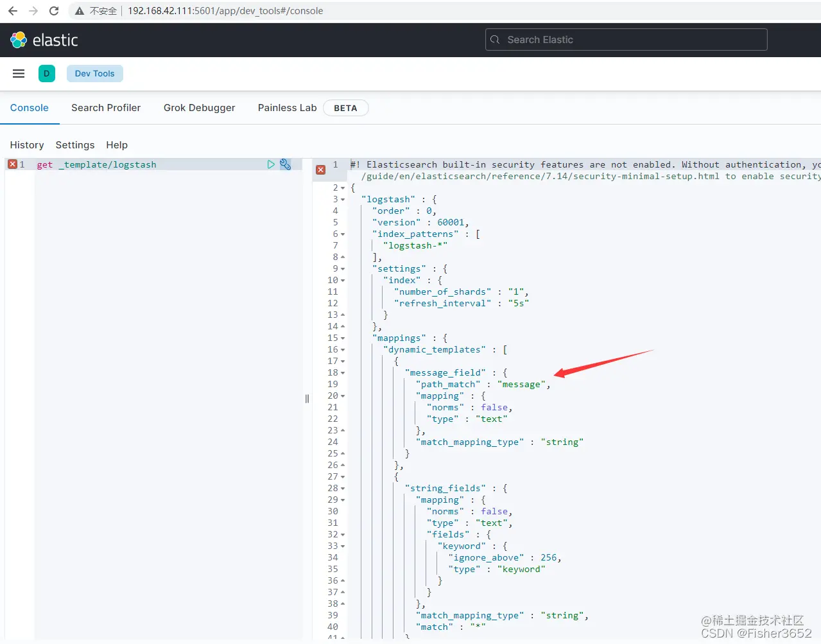This screenshot has width=821, height=644.
Task: Click the version value 60001
Action: (x=451, y=222)
